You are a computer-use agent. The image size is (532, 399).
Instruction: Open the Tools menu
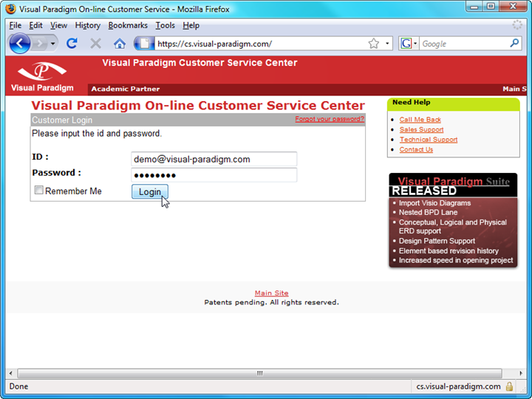[x=166, y=25]
